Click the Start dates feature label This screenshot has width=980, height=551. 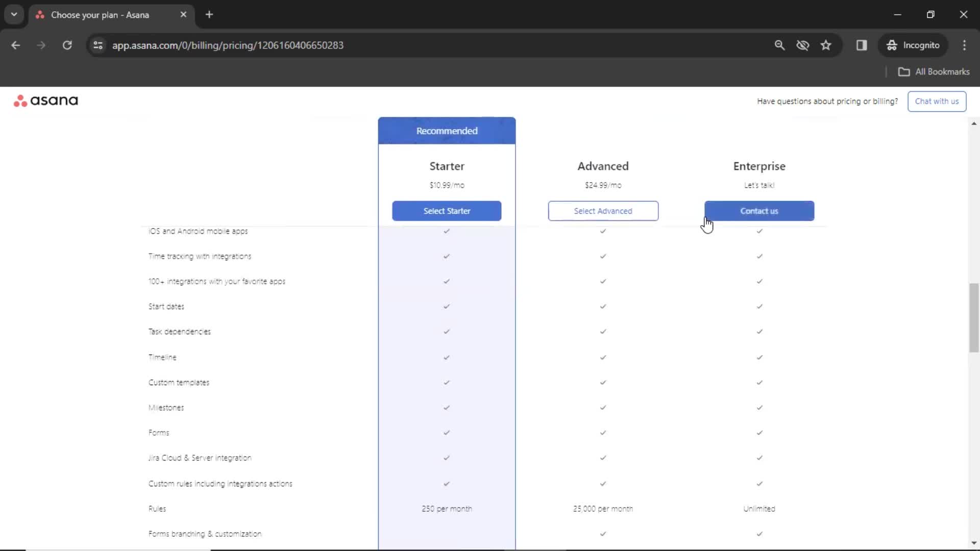click(166, 307)
